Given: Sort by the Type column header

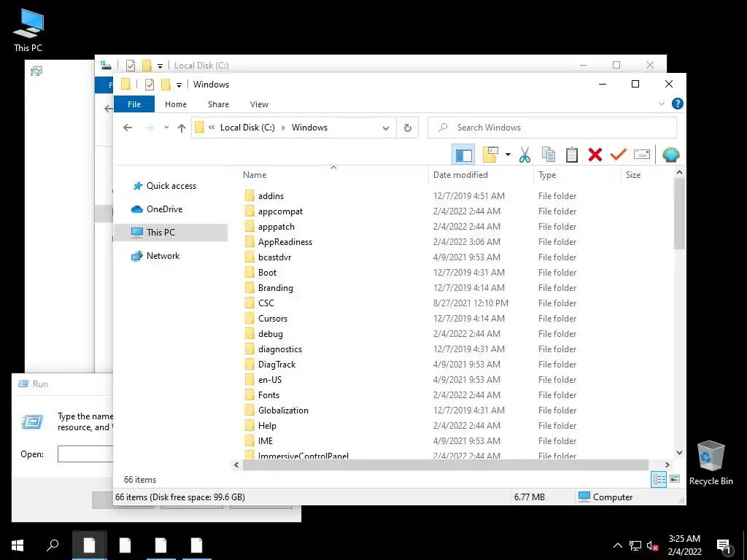Looking at the screenshot, I should click(x=578, y=175).
